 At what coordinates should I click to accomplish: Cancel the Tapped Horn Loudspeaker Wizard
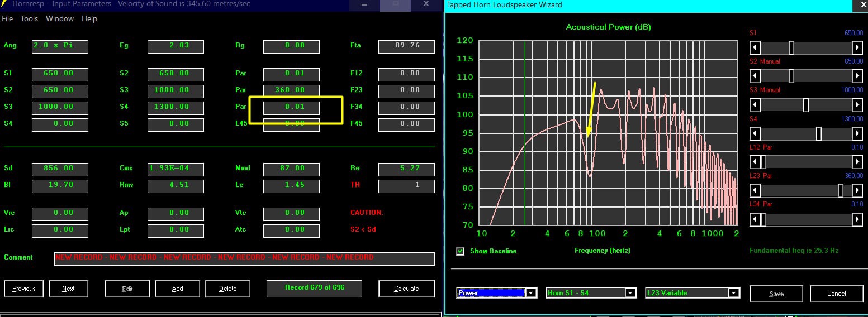coord(836,294)
